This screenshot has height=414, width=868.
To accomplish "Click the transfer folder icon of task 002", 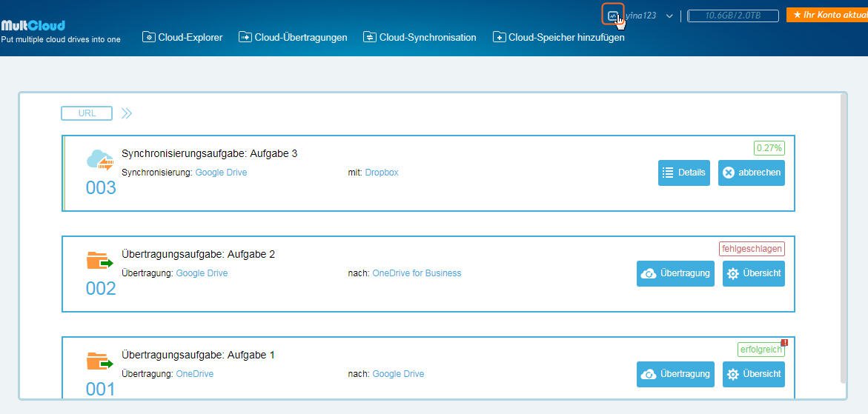I will click(100, 261).
